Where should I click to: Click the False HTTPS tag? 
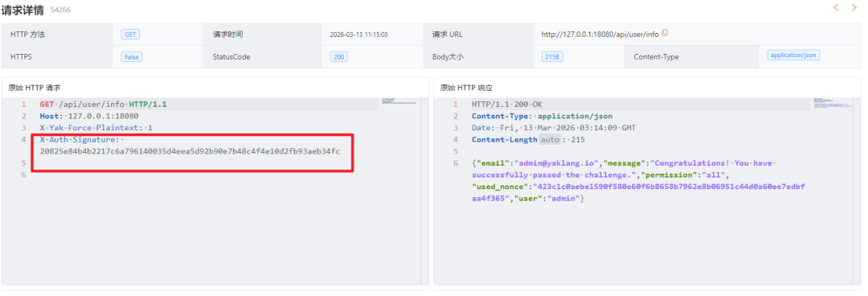(x=132, y=56)
